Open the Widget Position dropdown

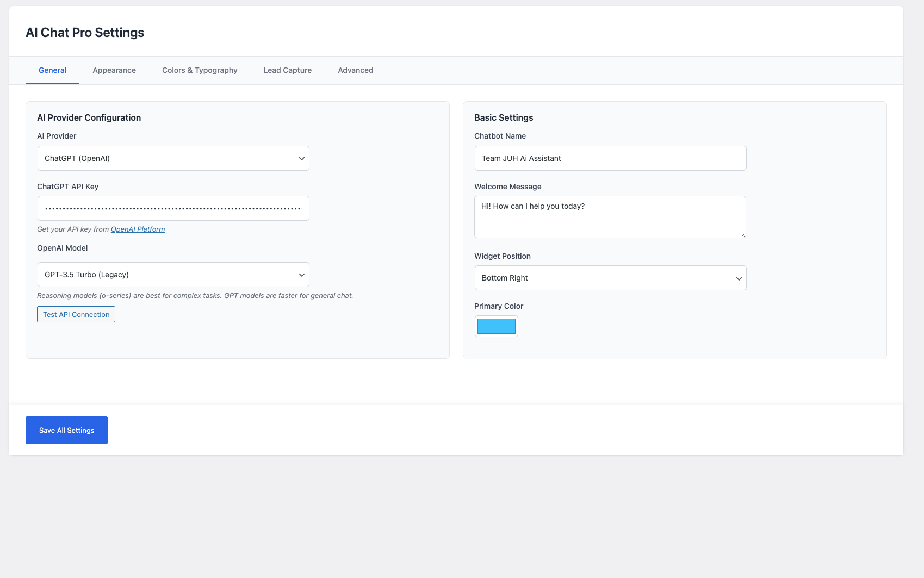tap(610, 278)
